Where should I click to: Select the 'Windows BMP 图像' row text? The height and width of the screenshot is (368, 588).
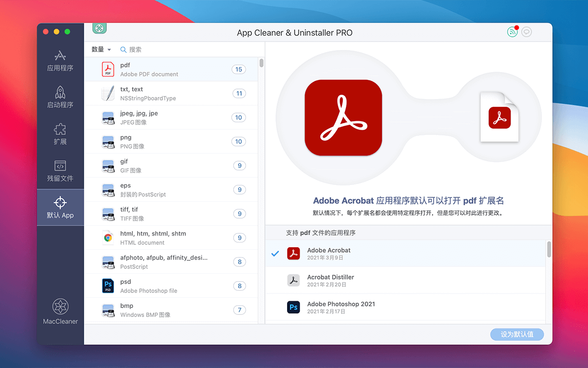(x=146, y=315)
